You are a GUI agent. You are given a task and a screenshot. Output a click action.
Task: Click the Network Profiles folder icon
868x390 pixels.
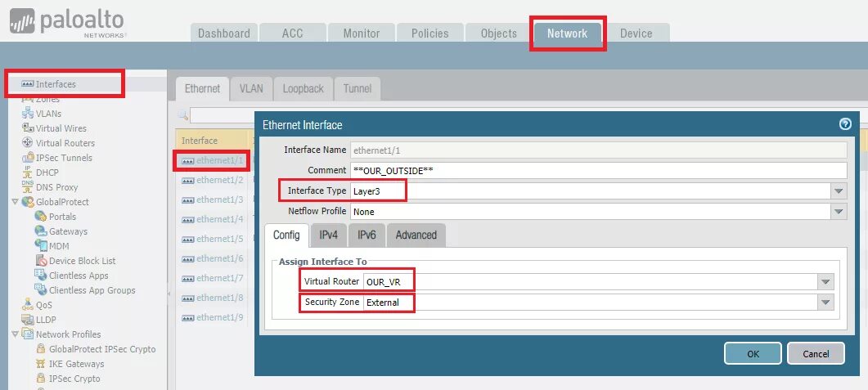[28, 334]
